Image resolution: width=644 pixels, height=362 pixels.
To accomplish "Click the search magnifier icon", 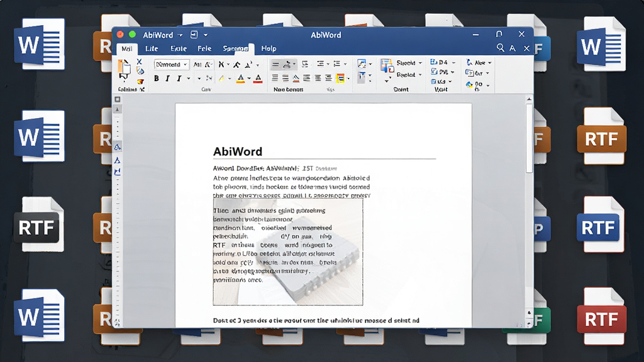I will 500,48.
